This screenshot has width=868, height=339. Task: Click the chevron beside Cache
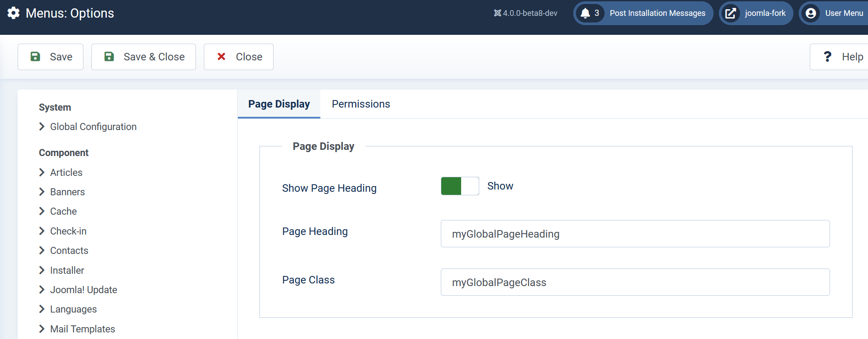click(42, 211)
